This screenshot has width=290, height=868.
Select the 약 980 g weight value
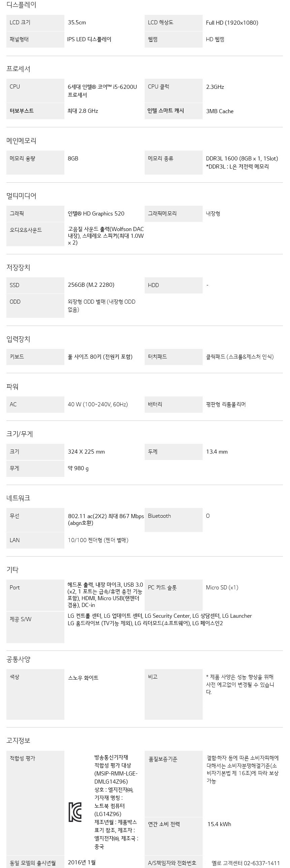78,468
